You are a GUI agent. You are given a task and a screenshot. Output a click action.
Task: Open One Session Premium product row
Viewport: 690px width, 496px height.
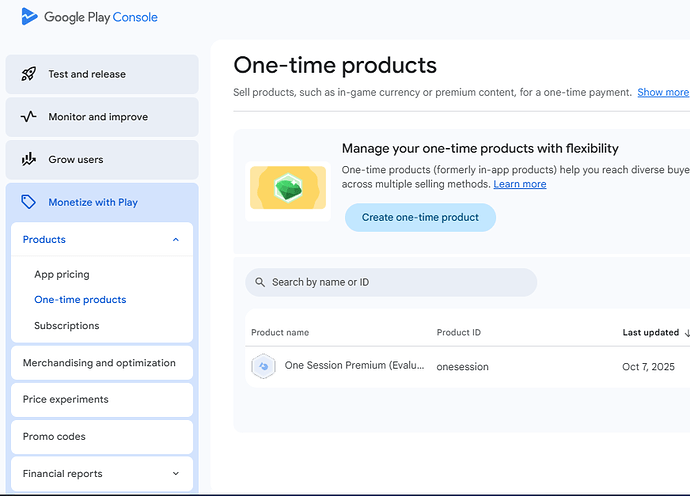tap(467, 367)
